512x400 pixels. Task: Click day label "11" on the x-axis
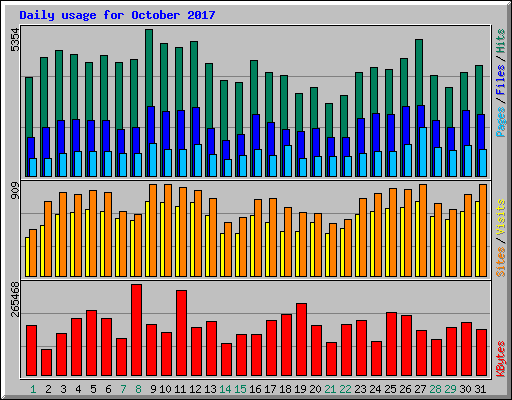click(180, 389)
